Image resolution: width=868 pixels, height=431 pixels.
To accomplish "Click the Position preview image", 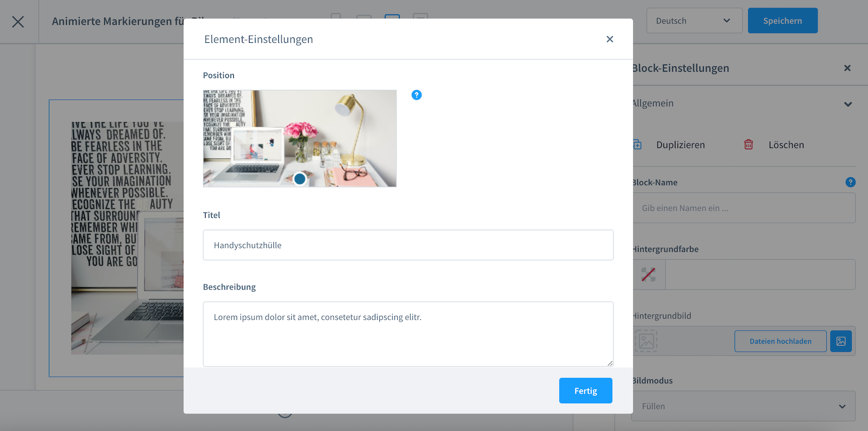I will (299, 138).
